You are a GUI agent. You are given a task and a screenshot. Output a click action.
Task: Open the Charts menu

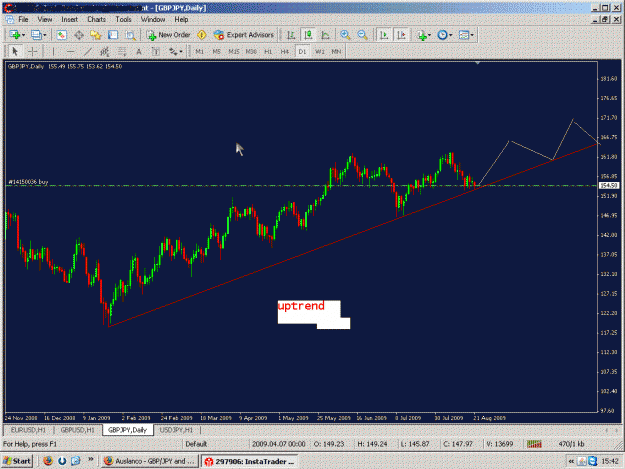[x=96, y=19]
